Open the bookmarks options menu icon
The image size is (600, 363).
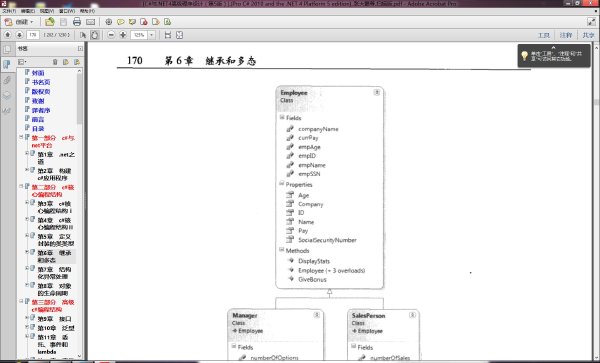coord(22,62)
